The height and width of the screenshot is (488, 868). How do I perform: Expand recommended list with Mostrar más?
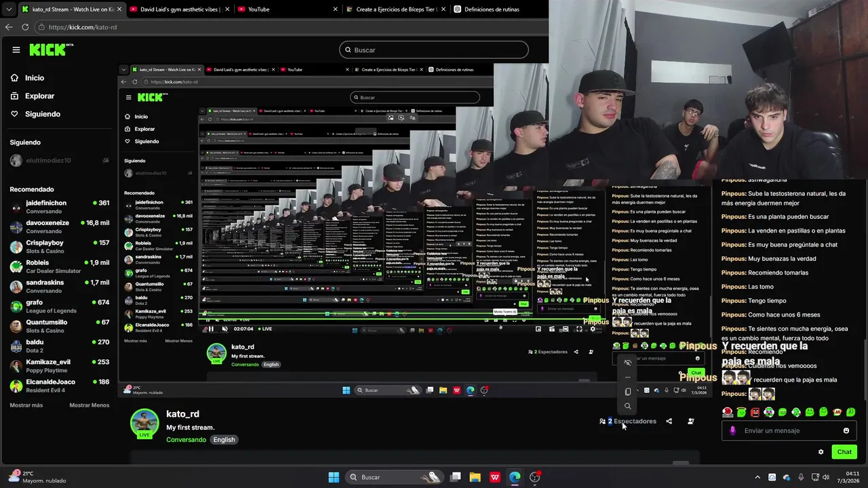(26, 405)
